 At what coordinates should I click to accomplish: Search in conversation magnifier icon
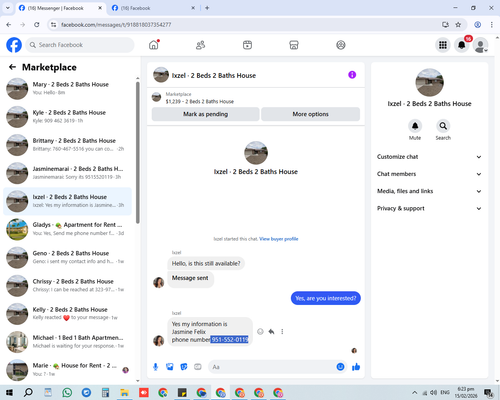[443, 126]
